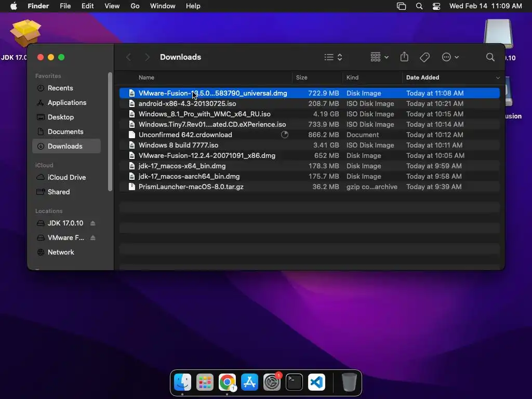Select the VMware-Fusion universal.dmg row
532x399 pixels.
(310, 93)
